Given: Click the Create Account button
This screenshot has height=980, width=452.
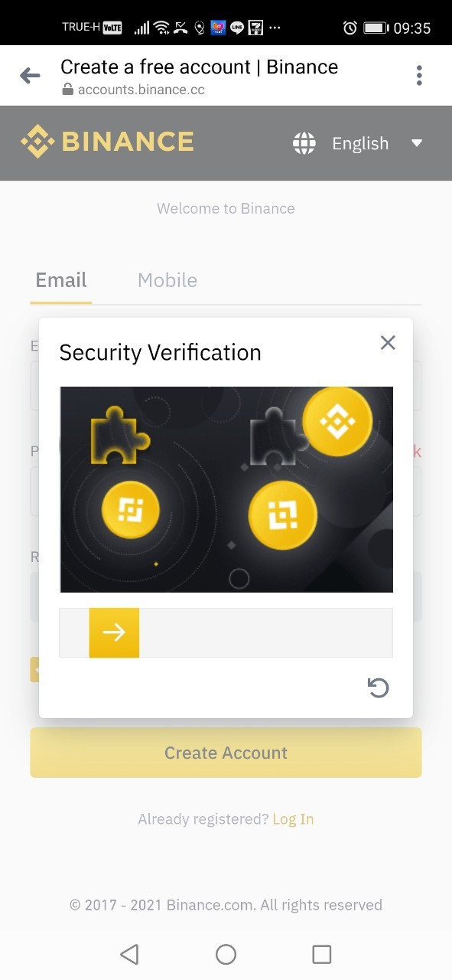Looking at the screenshot, I should pos(226,753).
